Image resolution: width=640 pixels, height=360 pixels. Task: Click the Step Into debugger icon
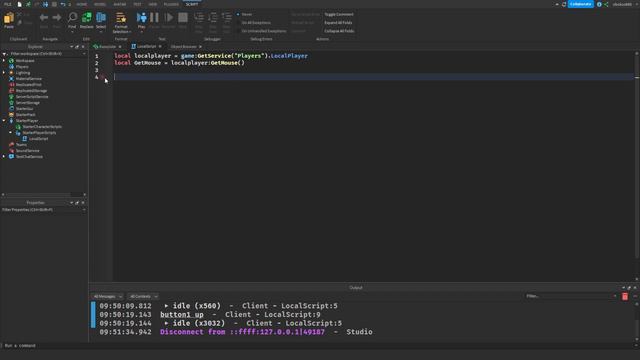click(x=199, y=18)
